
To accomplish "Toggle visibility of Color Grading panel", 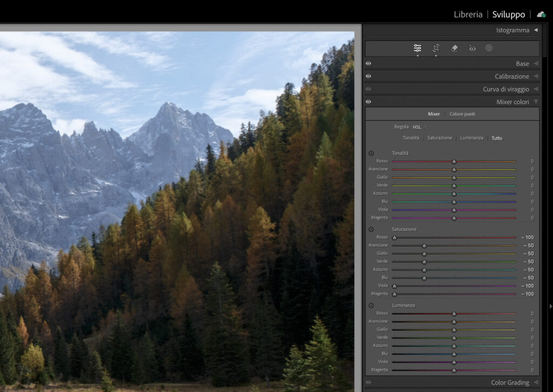I will point(368,382).
